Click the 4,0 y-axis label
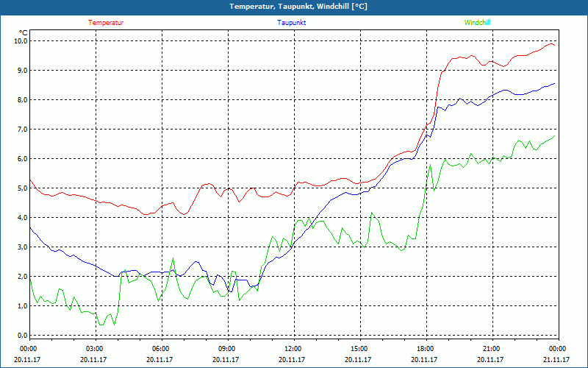 (x=21, y=217)
